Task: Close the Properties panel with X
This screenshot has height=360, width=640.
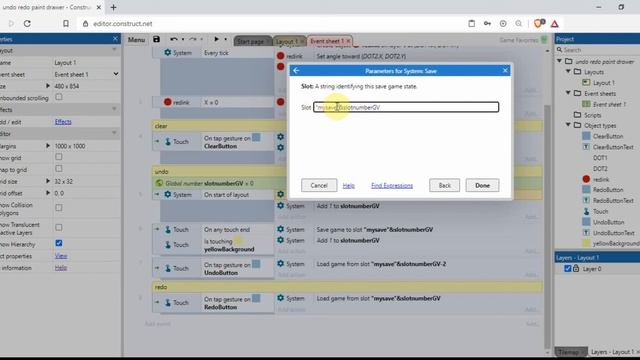Action: [x=115, y=39]
